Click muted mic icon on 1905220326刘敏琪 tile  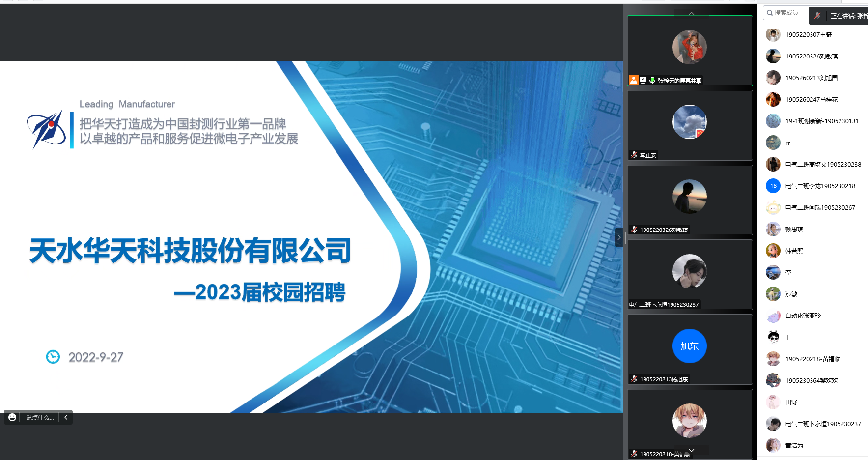[634, 230]
